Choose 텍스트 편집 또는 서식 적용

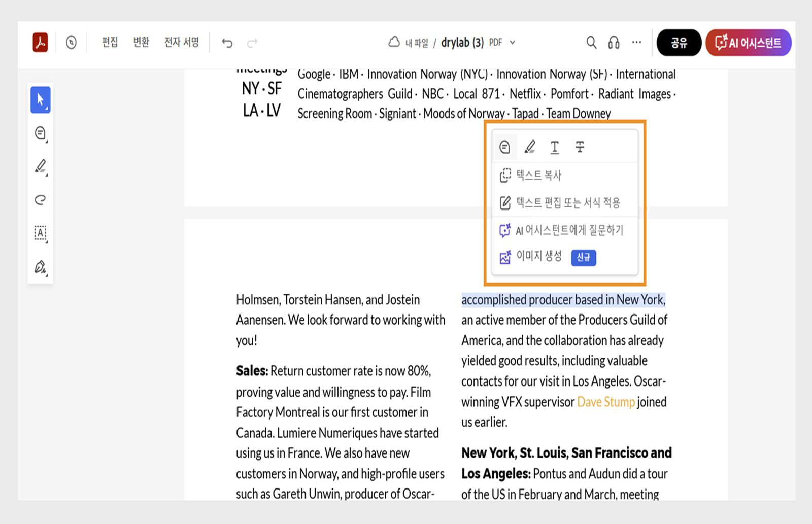click(x=564, y=203)
